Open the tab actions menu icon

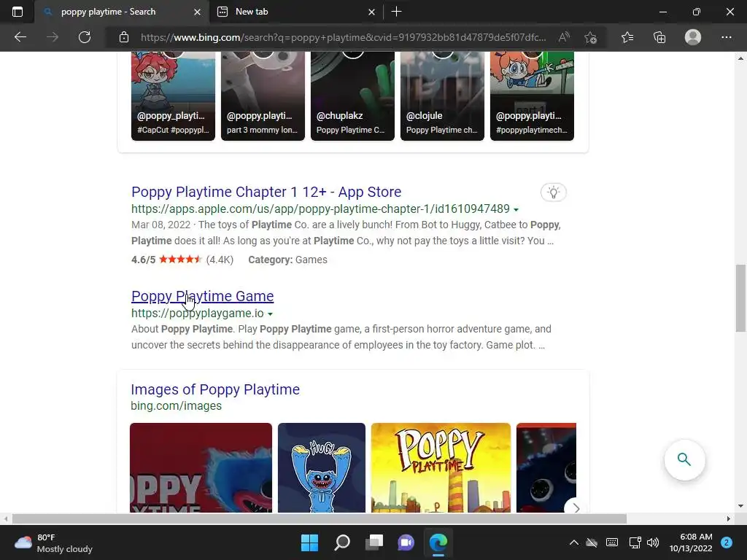click(18, 12)
